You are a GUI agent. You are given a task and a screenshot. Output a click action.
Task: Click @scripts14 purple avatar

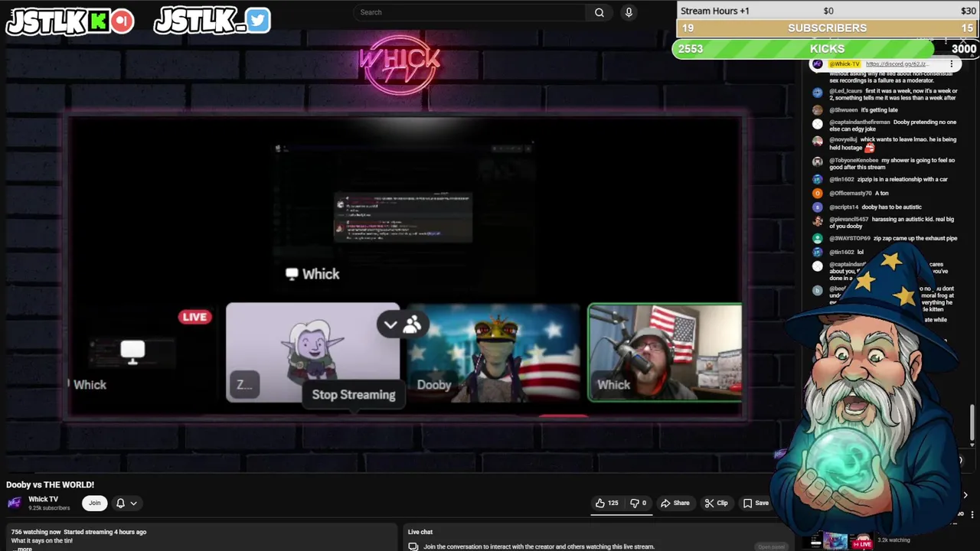coord(817,207)
